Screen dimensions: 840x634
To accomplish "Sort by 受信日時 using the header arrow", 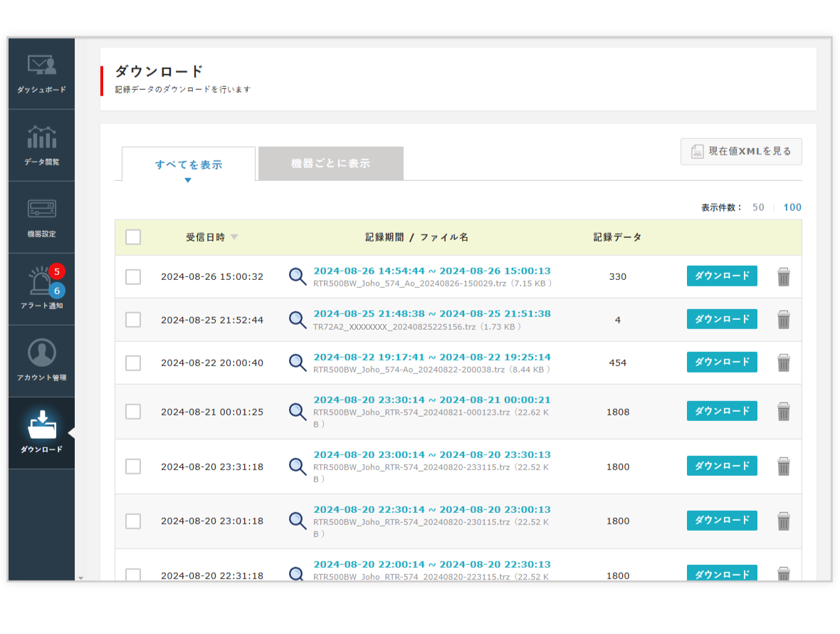I will click(234, 237).
